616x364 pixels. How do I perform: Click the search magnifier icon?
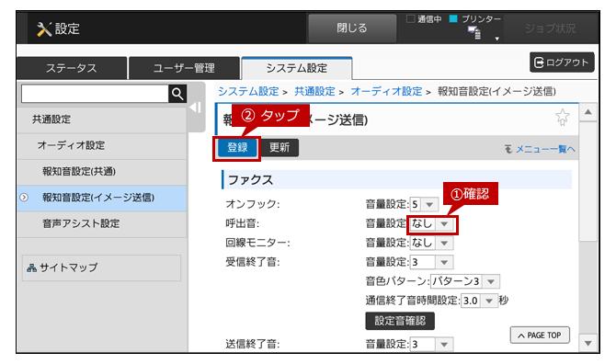pyautogui.click(x=177, y=94)
